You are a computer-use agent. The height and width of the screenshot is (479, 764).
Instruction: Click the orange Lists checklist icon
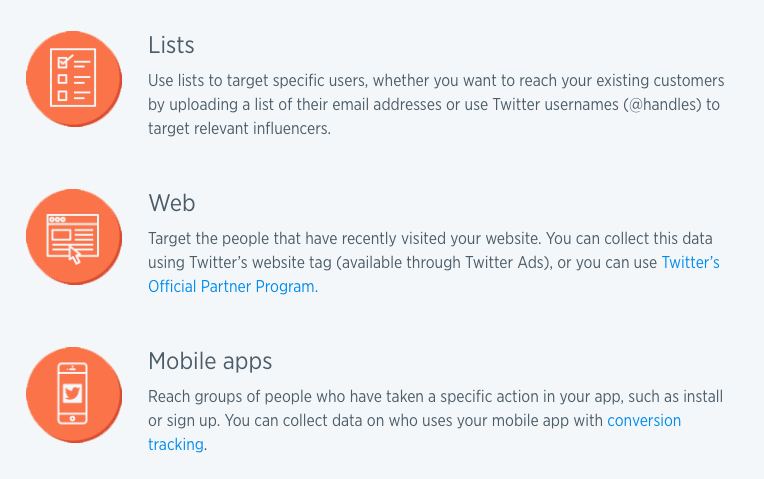[74, 79]
